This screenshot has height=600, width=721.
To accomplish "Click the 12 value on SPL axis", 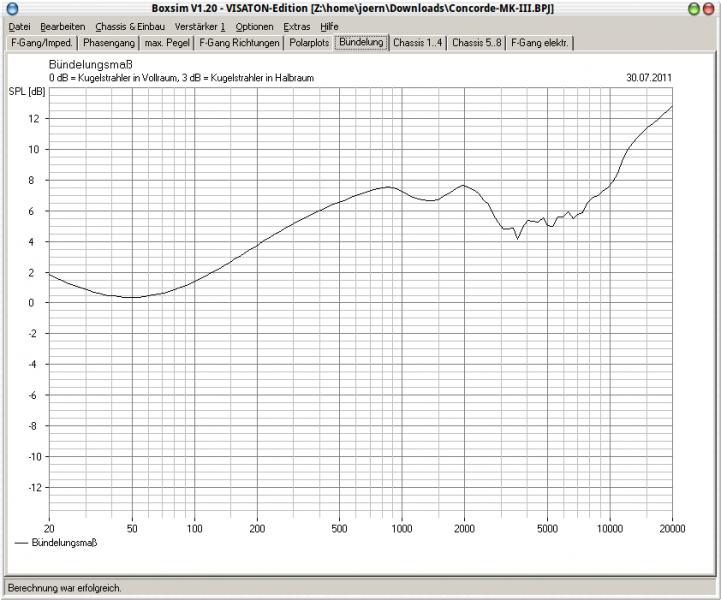I will coord(34,119).
